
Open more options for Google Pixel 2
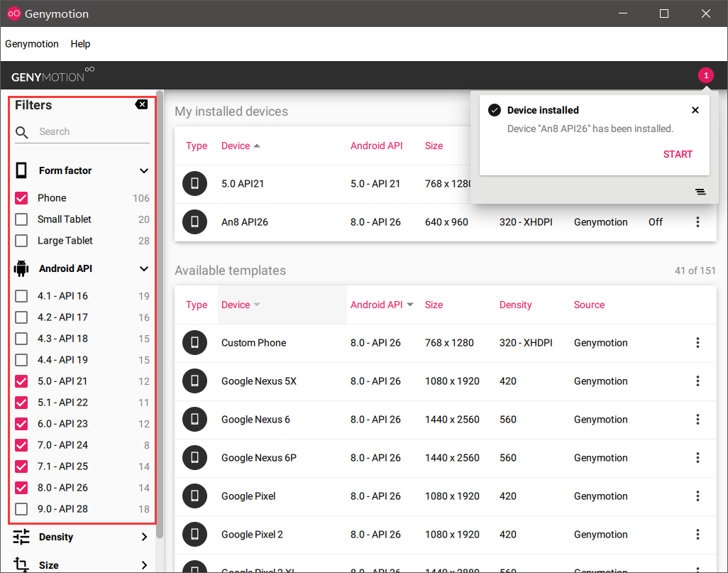[x=697, y=535]
